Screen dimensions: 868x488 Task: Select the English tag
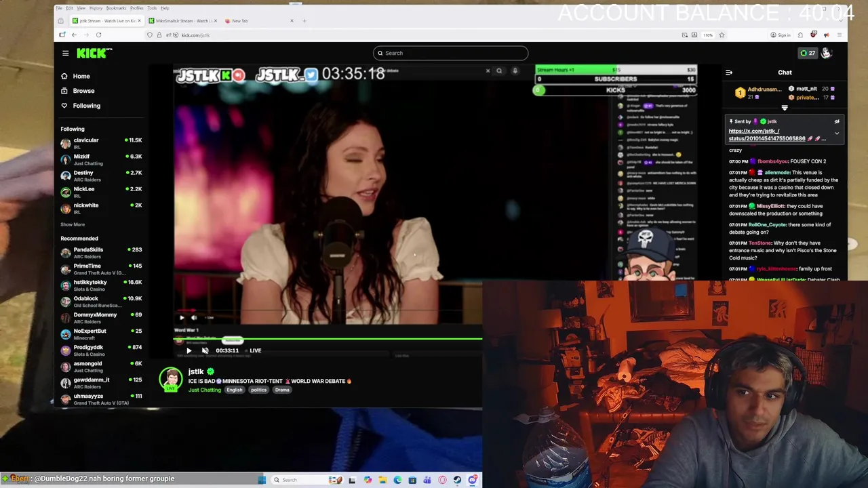click(x=234, y=390)
